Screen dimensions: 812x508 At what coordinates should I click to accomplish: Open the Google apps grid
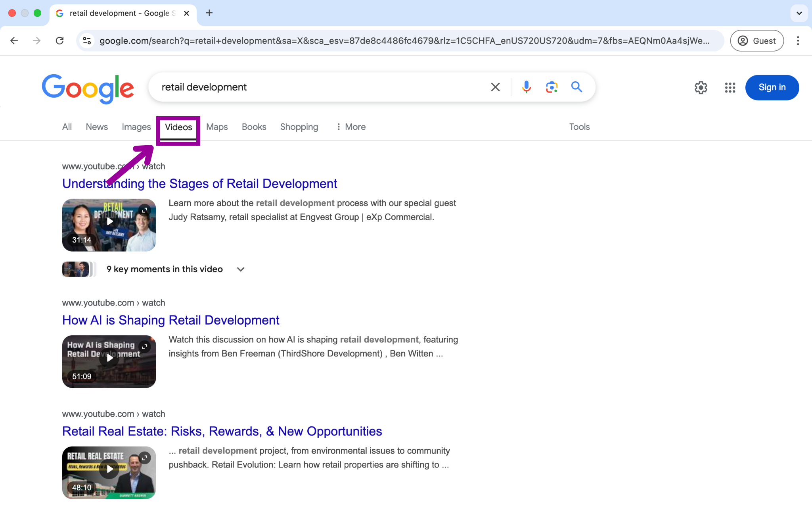click(730, 87)
